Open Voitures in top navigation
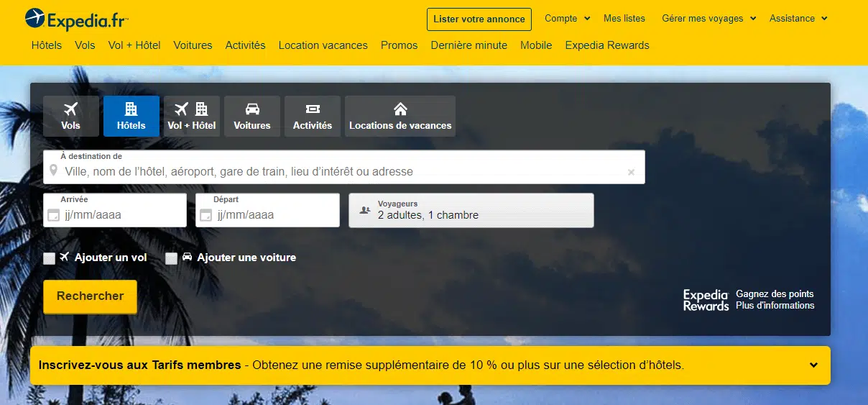Screen dimensions: 868x405 pyautogui.click(x=193, y=45)
